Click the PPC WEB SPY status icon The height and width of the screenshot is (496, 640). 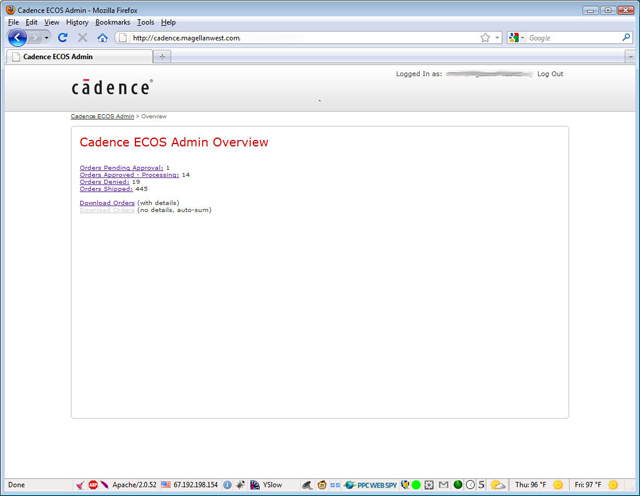[371, 485]
